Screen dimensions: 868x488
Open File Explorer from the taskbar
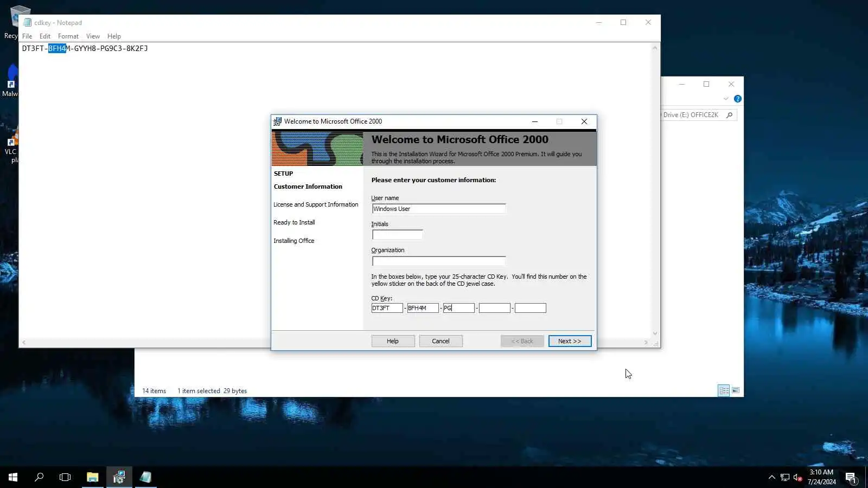coord(93,477)
